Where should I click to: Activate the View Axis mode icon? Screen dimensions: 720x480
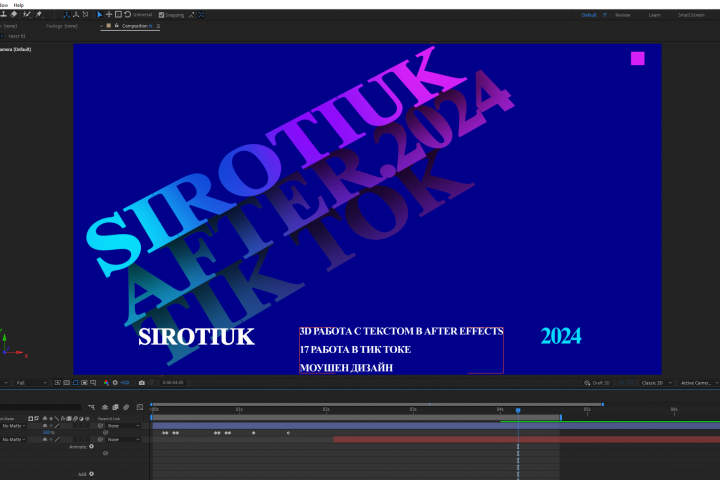[x=85, y=15]
